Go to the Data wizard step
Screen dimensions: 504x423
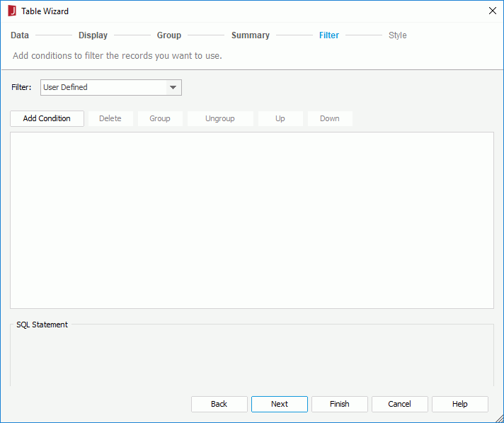point(20,35)
